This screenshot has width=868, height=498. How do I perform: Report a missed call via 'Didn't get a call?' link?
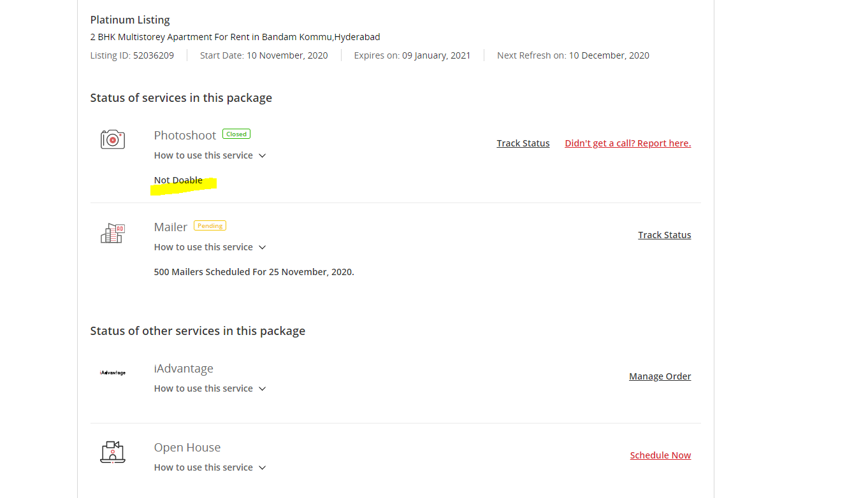pyautogui.click(x=627, y=143)
